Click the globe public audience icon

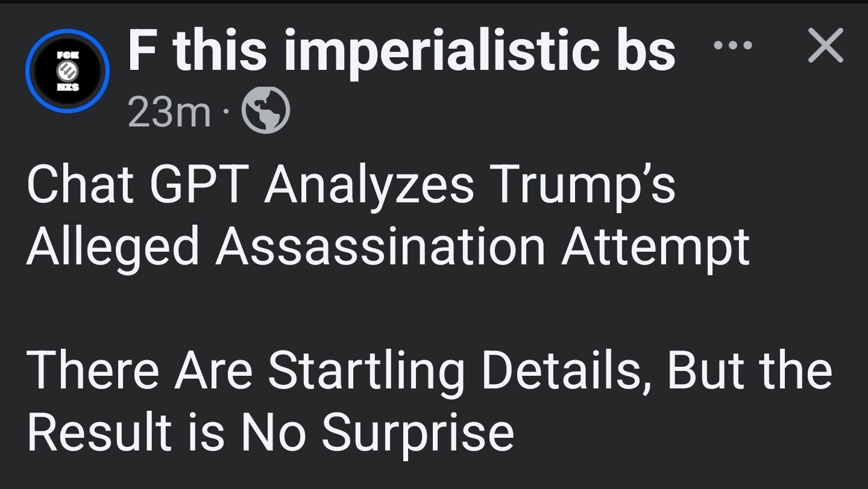[266, 113]
